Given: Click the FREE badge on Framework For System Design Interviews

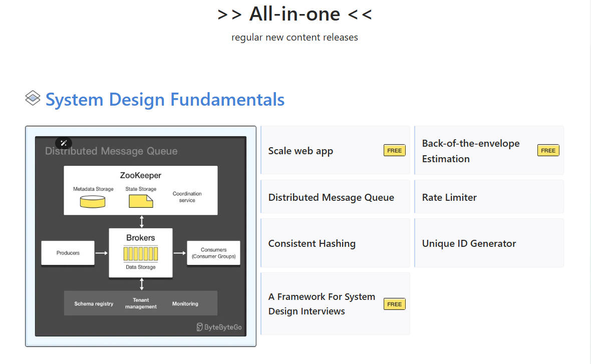Looking at the screenshot, I should coord(394,304).
